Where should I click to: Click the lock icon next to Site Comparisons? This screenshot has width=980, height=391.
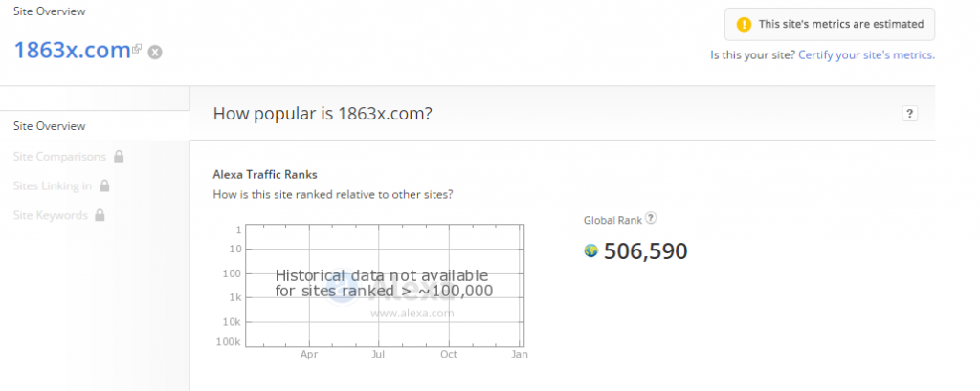coord(119,156)
